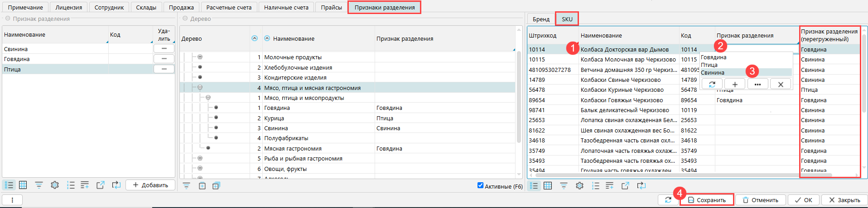The image size is (868, 208).
Task: Click export icon in SKU panel toolbar
Action: point(625,185)
